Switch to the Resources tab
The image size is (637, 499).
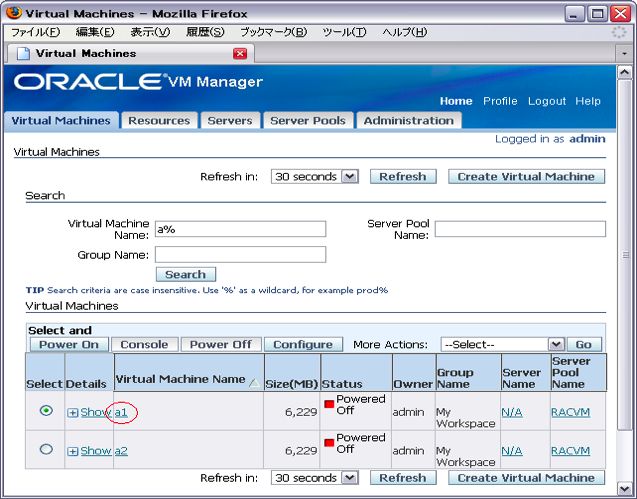159,121
